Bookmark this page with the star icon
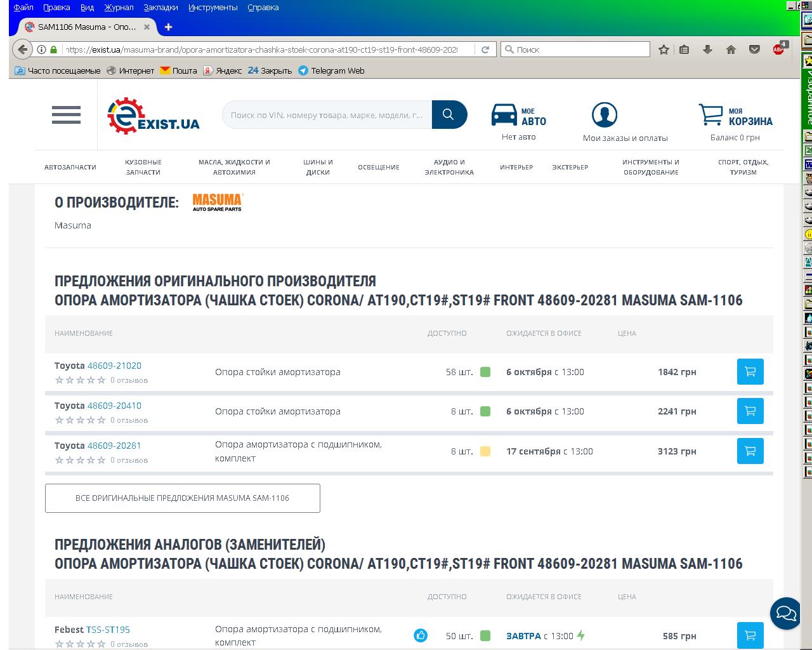 tap(664, 50)
